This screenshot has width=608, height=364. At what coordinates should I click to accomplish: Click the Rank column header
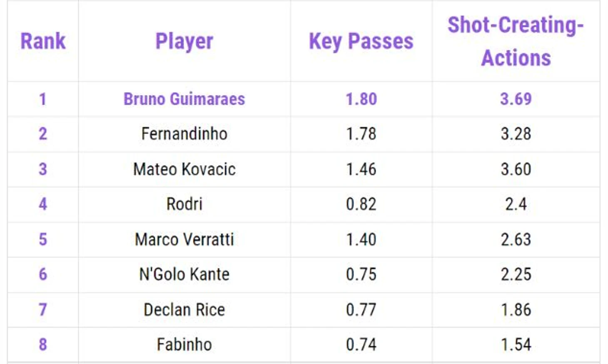[x=43, y=41]
